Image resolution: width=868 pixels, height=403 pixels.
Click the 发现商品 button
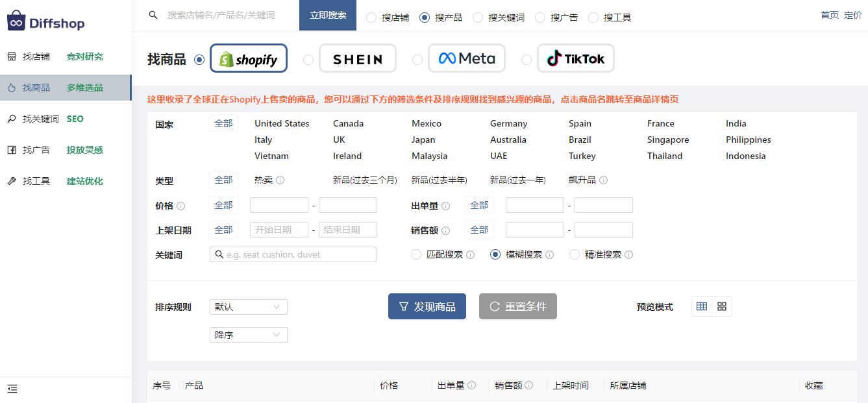[427, 306]
